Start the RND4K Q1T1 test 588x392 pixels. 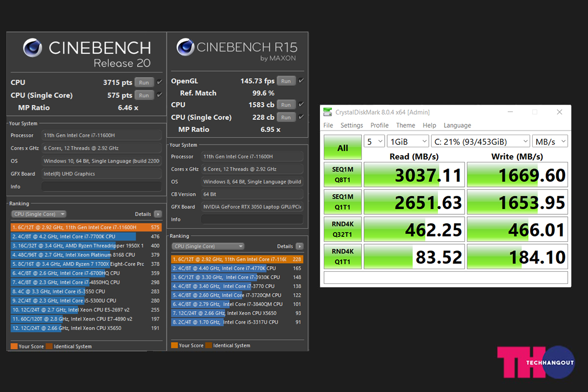(x=343, y=256)
